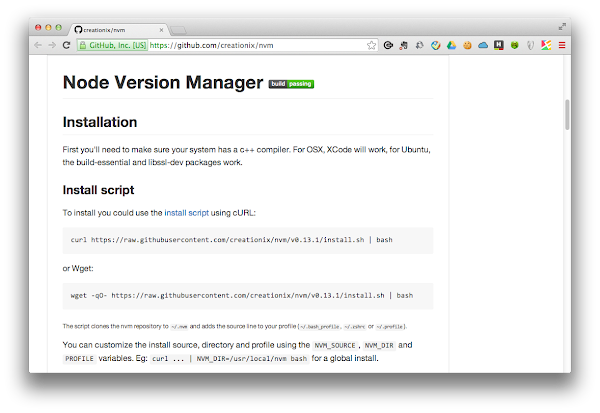Select the creationix/nvm tab
This screenshot has width=600, height=413.
(119, 29)
